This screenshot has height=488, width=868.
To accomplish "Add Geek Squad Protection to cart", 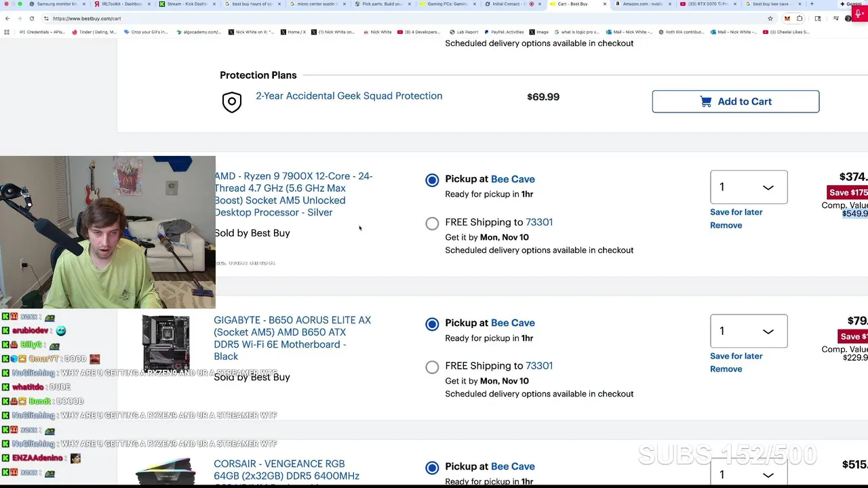I will point(736,102).
